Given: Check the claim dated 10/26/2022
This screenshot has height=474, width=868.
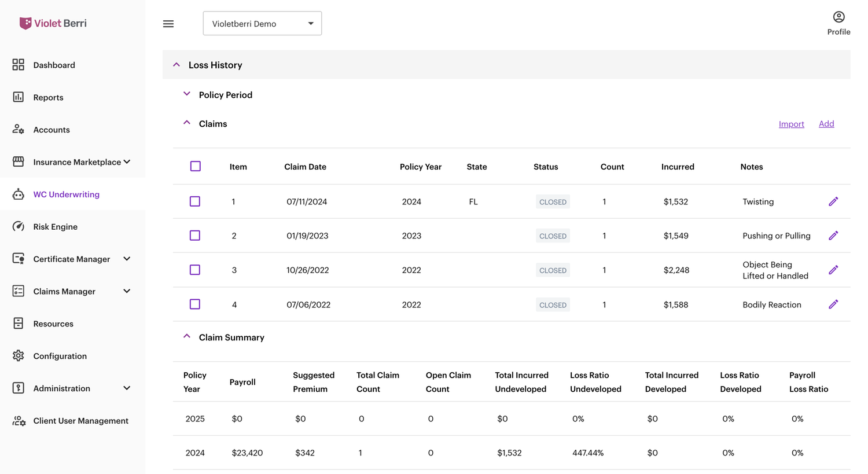Looking at the screenshot, I should tap(195, 270).
